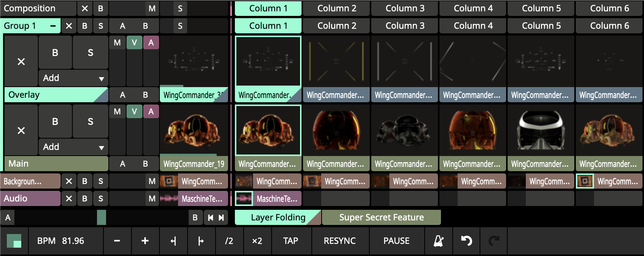Clear the Composition with its X icon
The image size is (644, 256).
(x=85, y=8)
